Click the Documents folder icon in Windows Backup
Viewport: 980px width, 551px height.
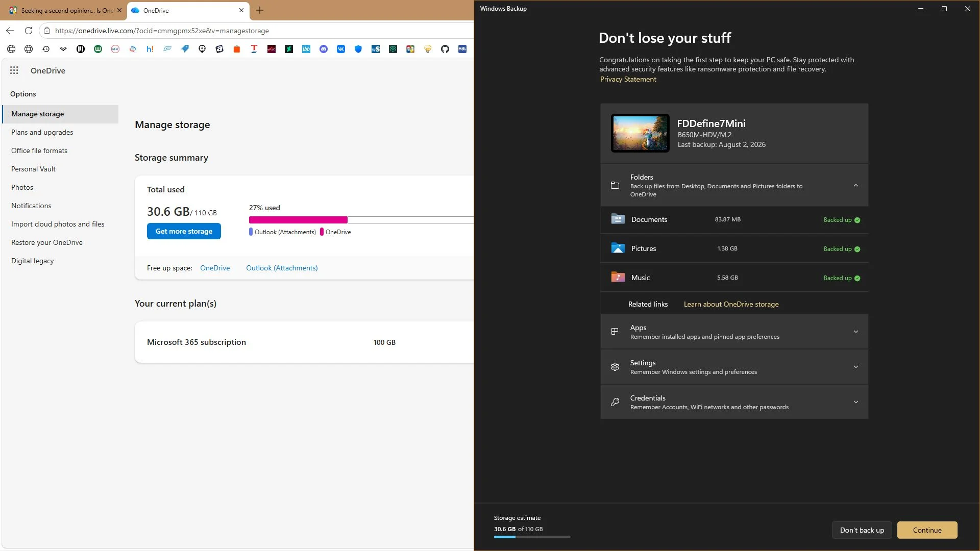click(x=618, y=219)
